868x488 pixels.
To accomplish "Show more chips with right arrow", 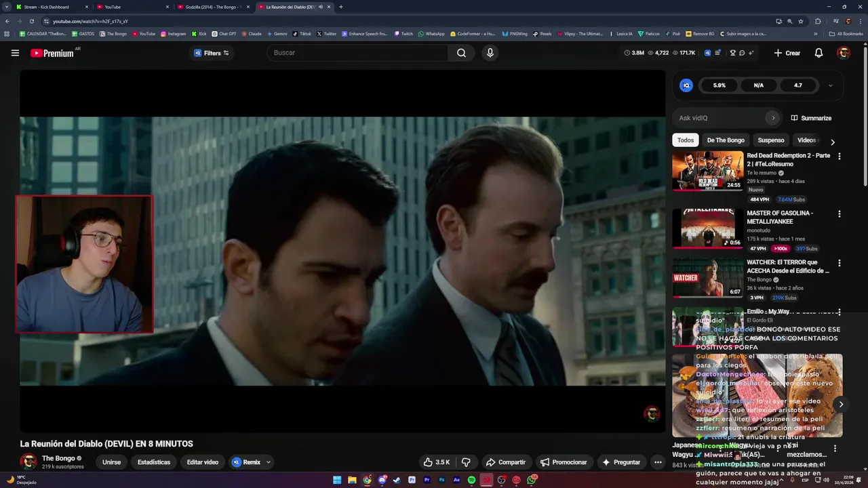I will click(833, 142).
